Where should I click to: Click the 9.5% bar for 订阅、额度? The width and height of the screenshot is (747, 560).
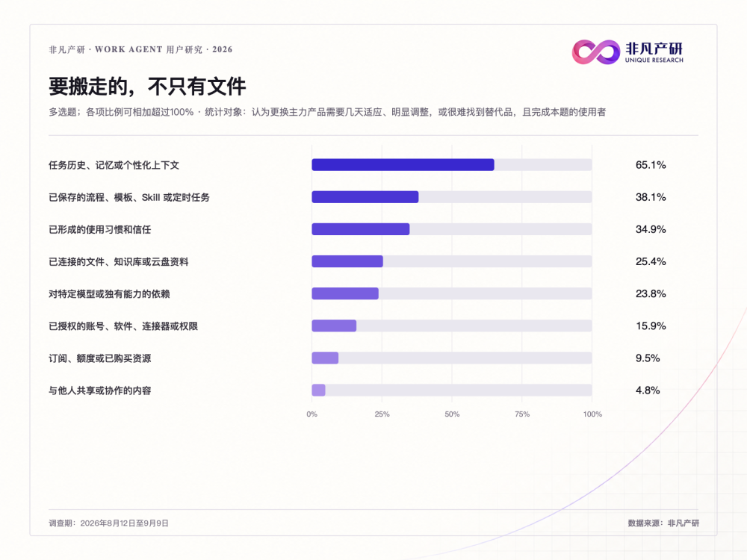(x=326, y=358)
